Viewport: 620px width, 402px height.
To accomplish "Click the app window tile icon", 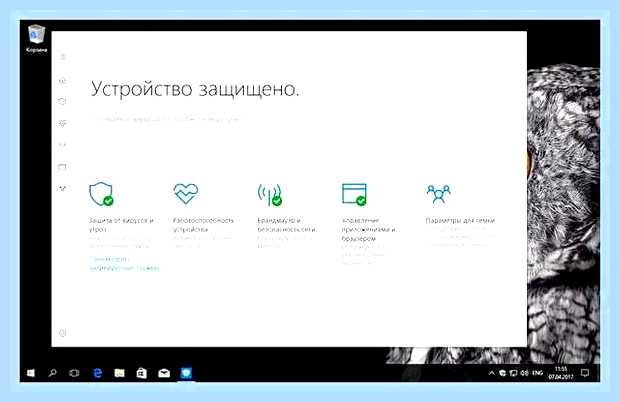I will point(354,194).
